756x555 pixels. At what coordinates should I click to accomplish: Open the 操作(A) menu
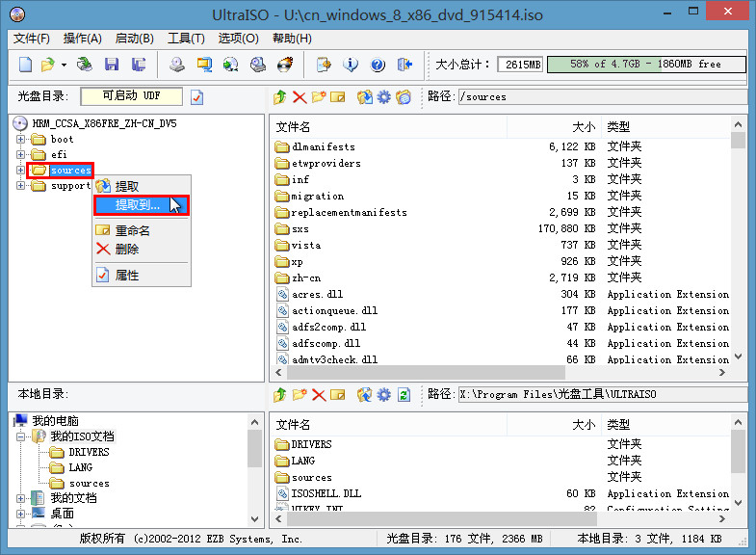[x=83, y=39]
